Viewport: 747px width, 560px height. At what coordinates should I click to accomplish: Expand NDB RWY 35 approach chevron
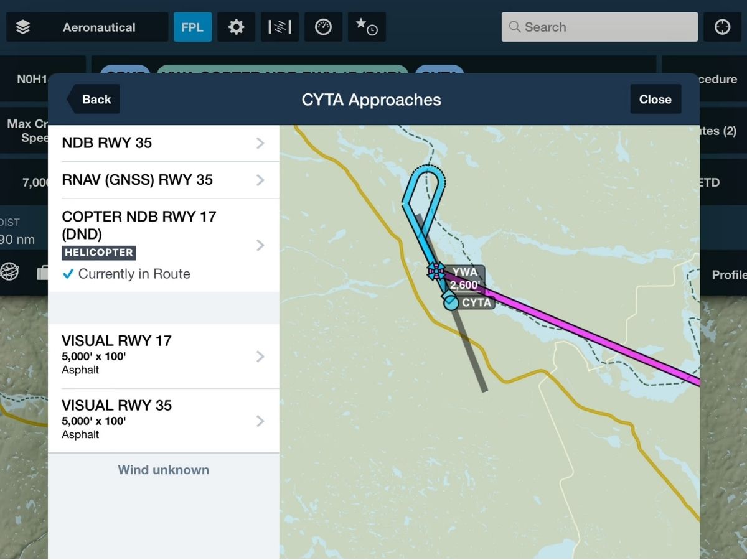point(260,143)
